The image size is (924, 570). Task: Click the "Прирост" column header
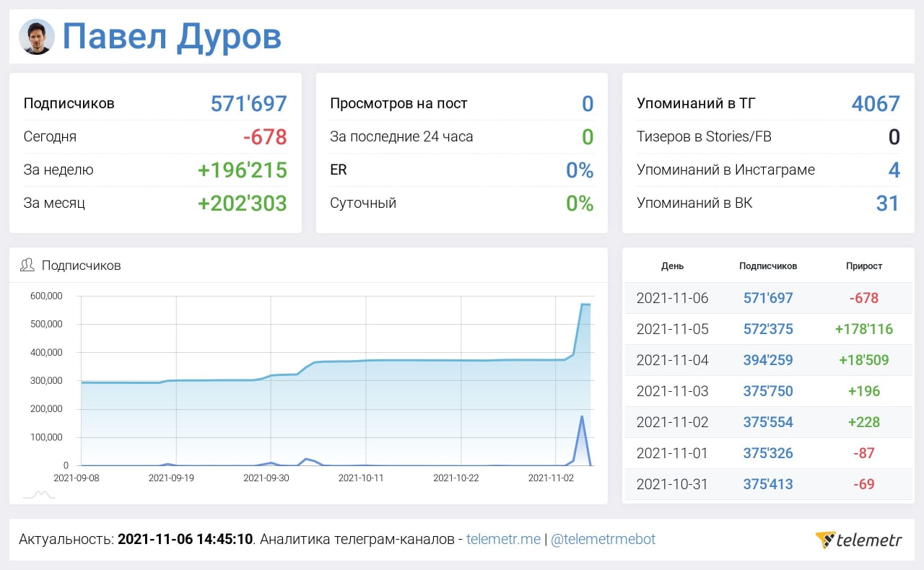(864, 266)
